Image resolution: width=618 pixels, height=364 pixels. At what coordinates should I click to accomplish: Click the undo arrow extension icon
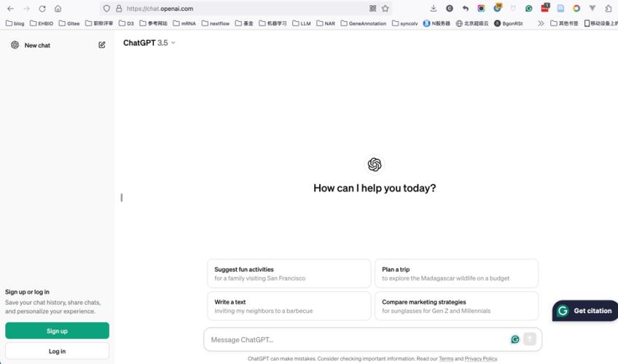pyautogui.click(x=465, y=8)
